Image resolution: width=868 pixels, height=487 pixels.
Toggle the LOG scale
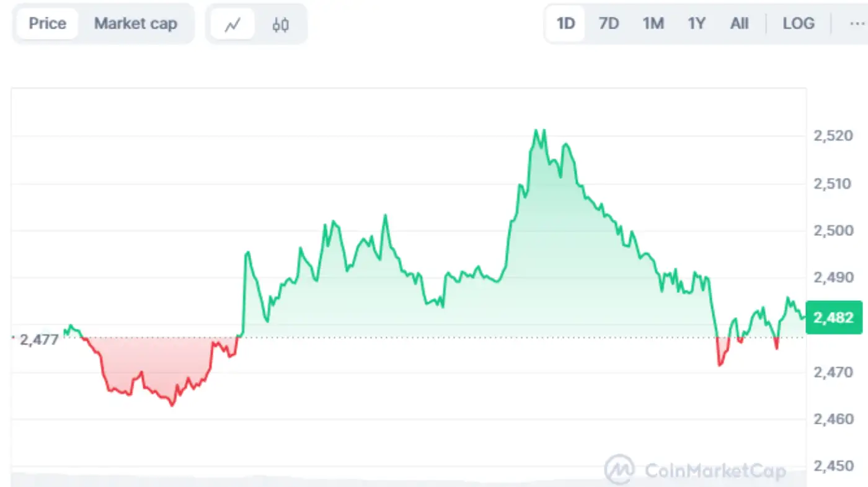coord(798,24)
